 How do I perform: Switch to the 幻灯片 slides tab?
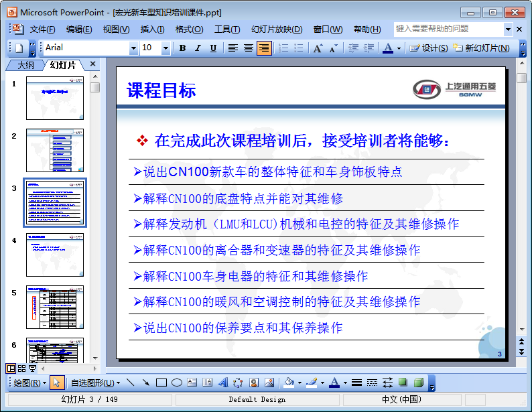[x=63, y=65]
